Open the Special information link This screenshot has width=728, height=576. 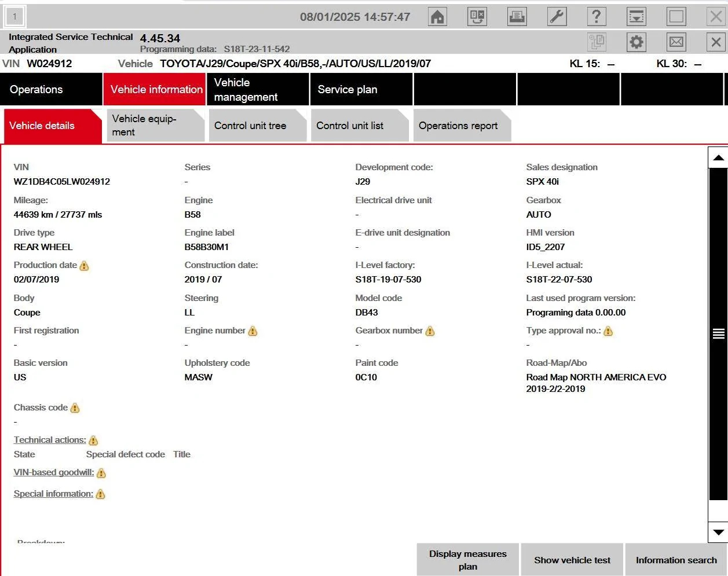tap(53, 494)
